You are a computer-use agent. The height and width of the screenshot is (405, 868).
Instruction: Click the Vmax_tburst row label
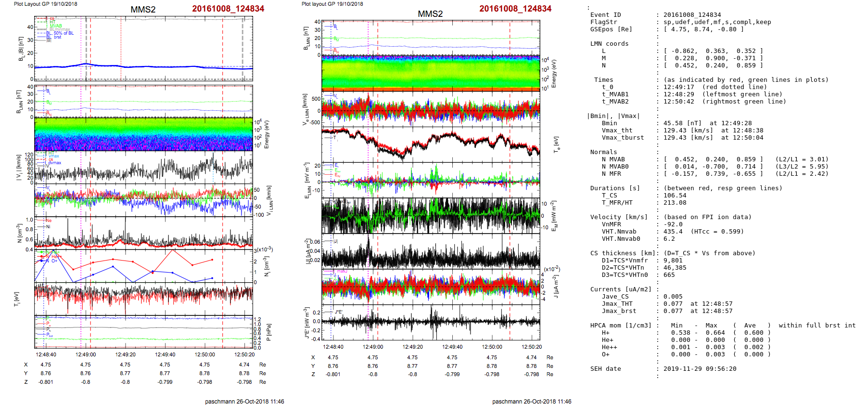[x=623, y=138]
